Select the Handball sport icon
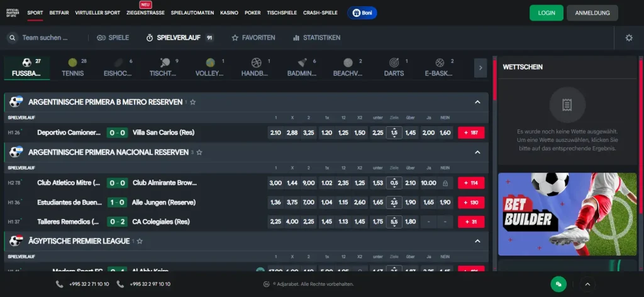 point(257,63)
